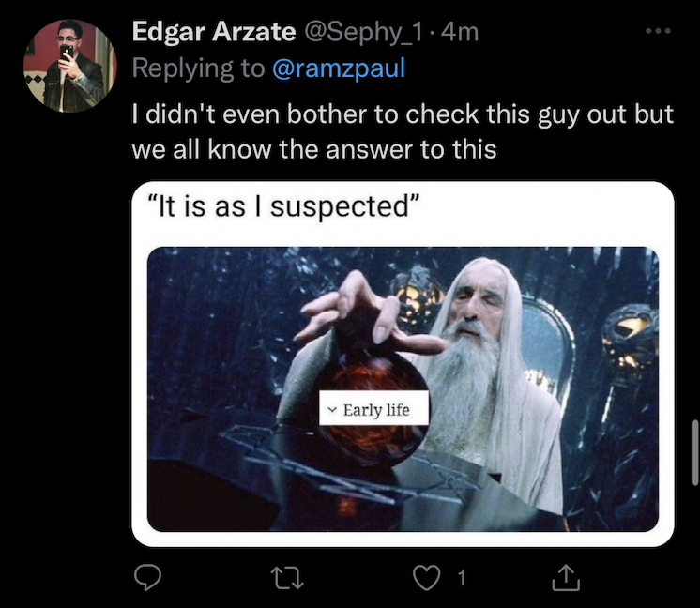View the like count number 1

[462, 578]
